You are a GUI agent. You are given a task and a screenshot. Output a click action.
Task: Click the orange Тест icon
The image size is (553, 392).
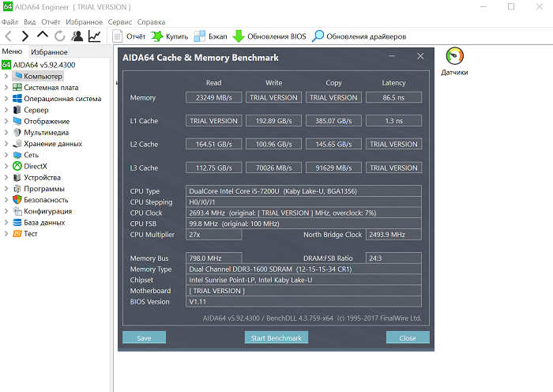coord(17,234)
